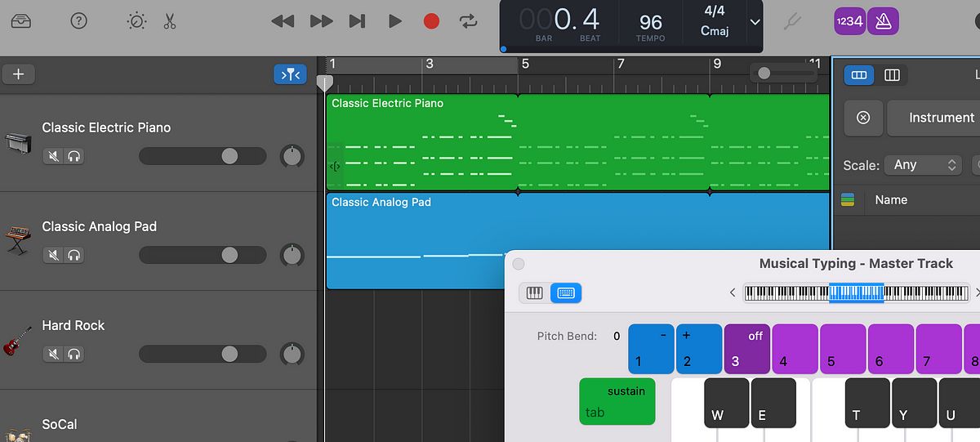Image resolution: width=980 pixels, height=442 pixels.
Task: Click the circled X editor button
Action: pos(863,118)
